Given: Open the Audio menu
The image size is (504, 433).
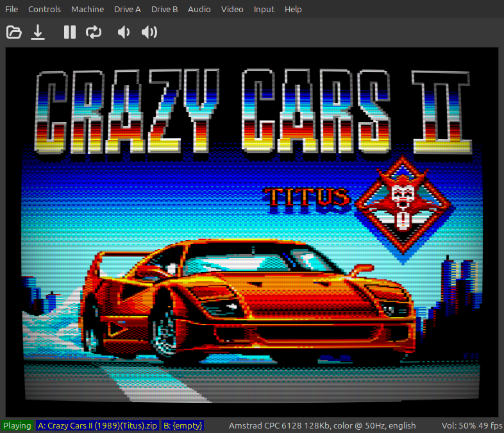Looking at the screenshot, I should point(199,10).
